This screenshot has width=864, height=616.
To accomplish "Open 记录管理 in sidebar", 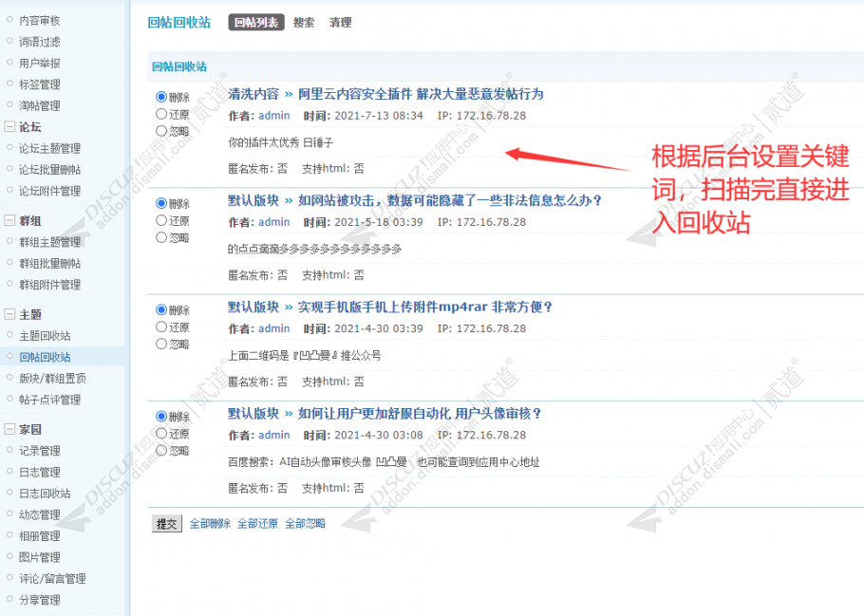I will tap(40, 451).
